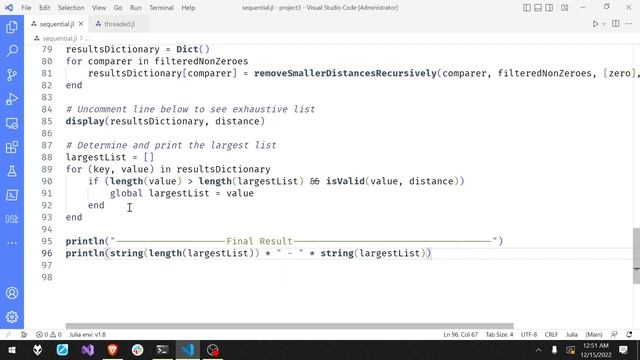Screen dimensions: 640x360
Task: Open Brave browser from taskbar
Action: (113, 350)
